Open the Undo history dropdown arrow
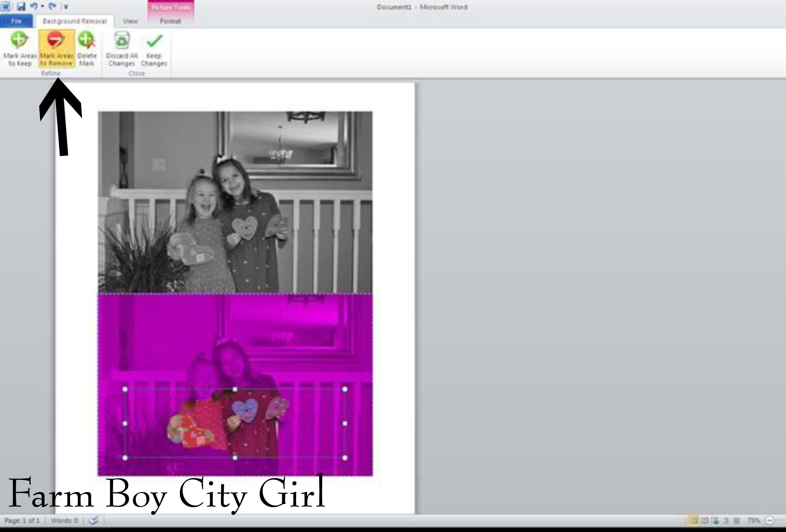The image size is (786, 532). click(42, 6)
